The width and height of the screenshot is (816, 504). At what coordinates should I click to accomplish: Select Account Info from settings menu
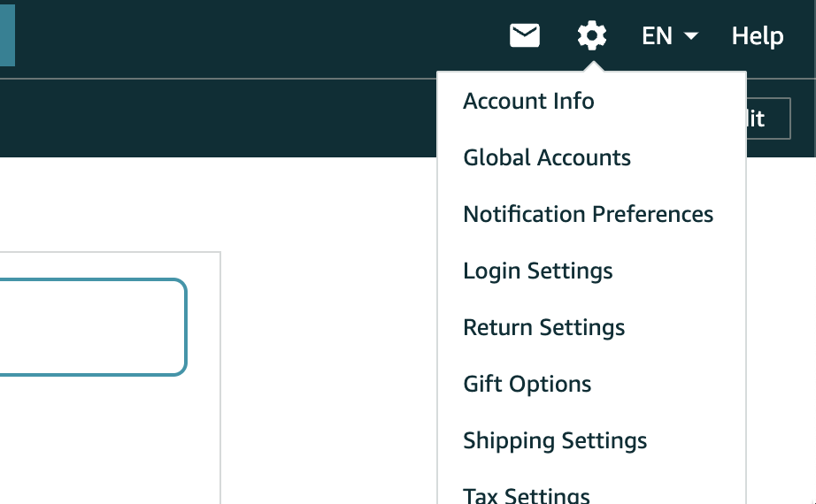tap(528, 101)
